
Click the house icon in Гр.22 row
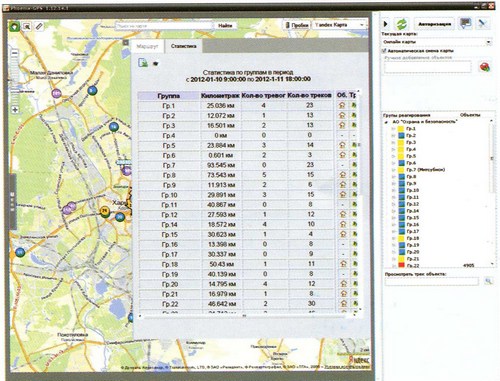point(344,303)
